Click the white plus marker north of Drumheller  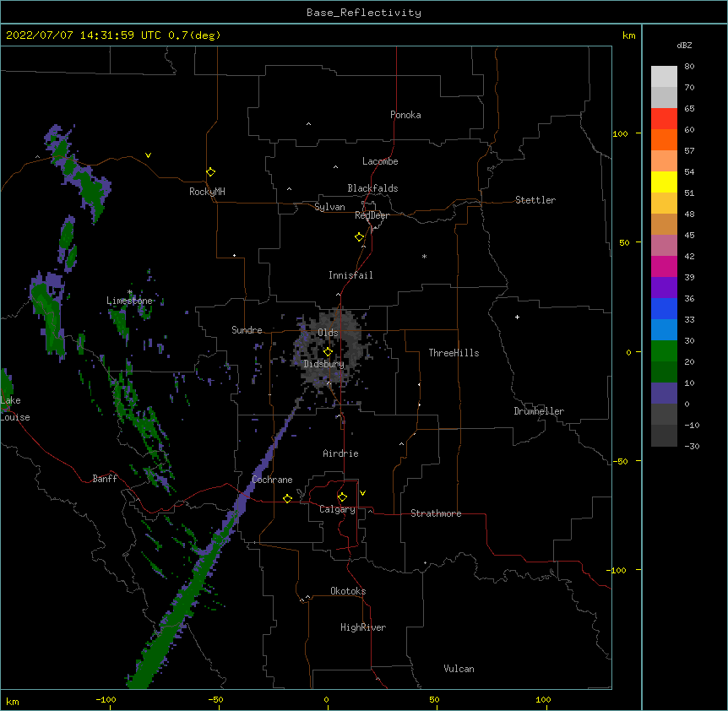click(x=517, y=317)
